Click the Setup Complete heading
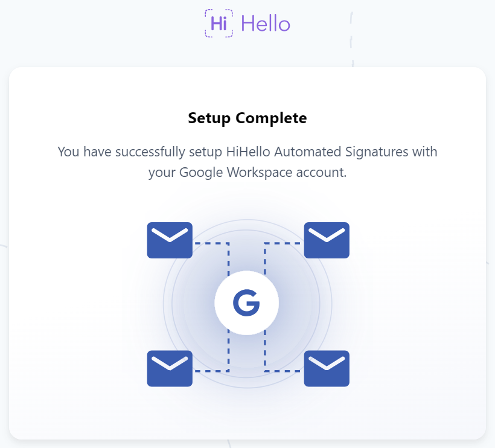This screenshot has width=495, height=448. 247,118
